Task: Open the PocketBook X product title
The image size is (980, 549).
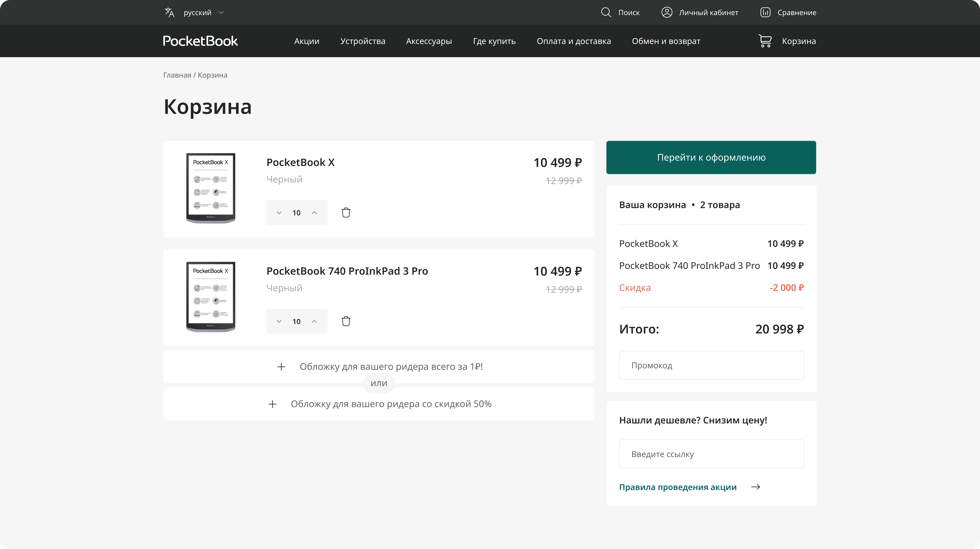Action: (x=301, y=163)
